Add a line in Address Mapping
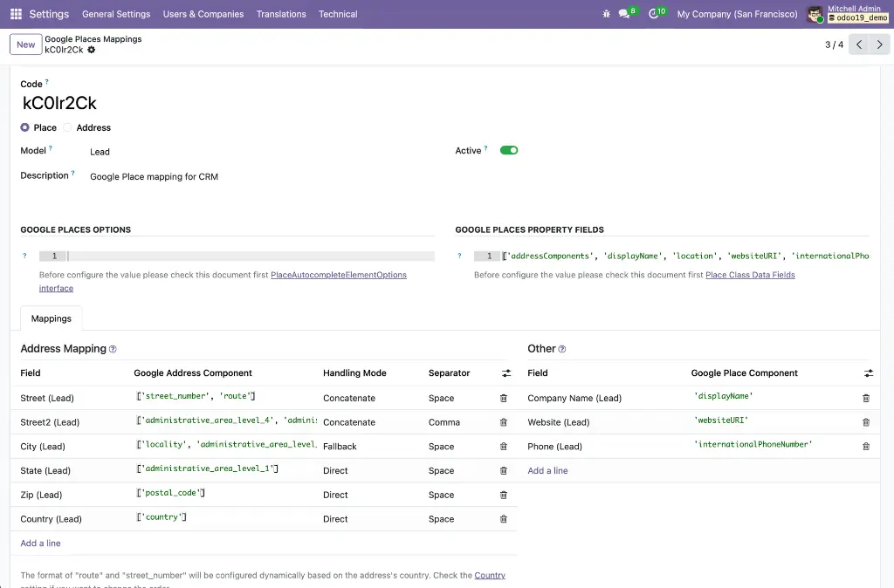This screenshot has height=588, width=894. [x=40, y=543]
